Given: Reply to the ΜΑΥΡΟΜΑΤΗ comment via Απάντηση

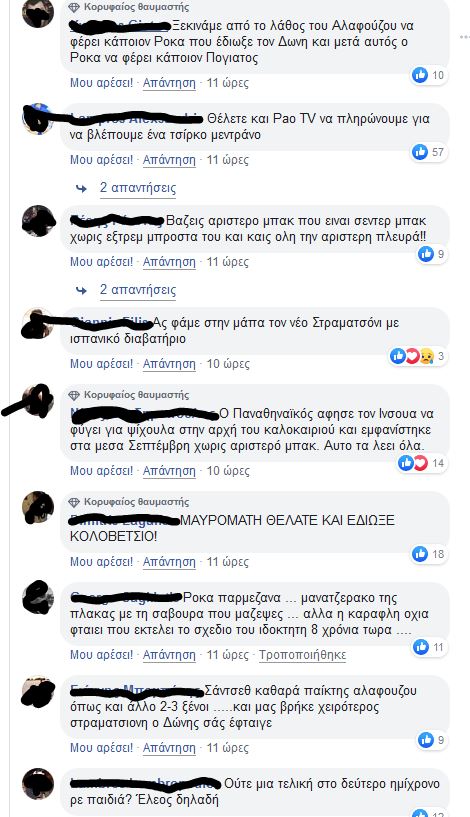Looking at the screenshot, I should [169, 562].
